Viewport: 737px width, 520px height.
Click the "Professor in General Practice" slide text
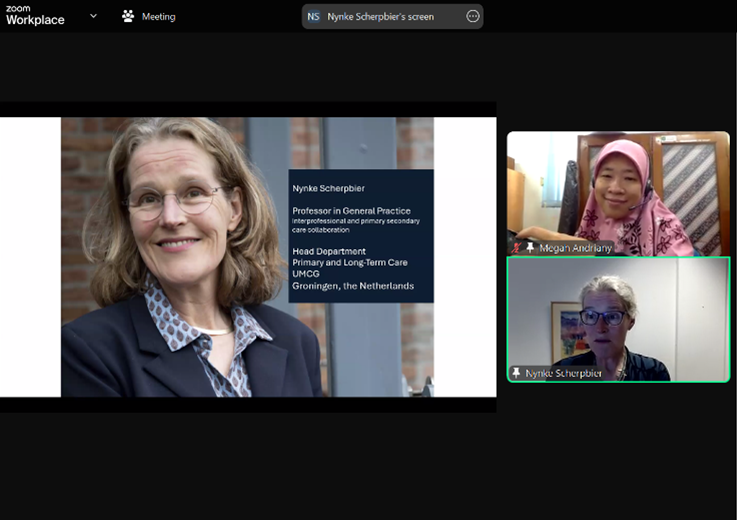click(x=351, y=211)
